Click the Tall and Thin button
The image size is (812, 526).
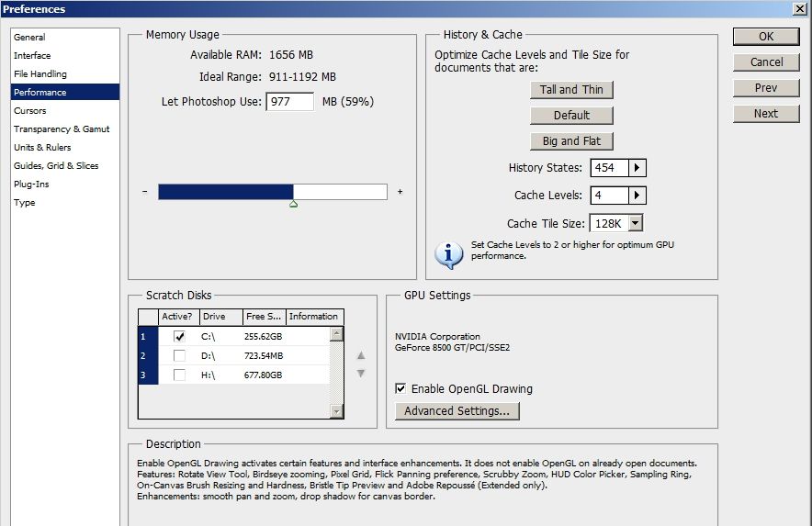(x=571, y=90)
